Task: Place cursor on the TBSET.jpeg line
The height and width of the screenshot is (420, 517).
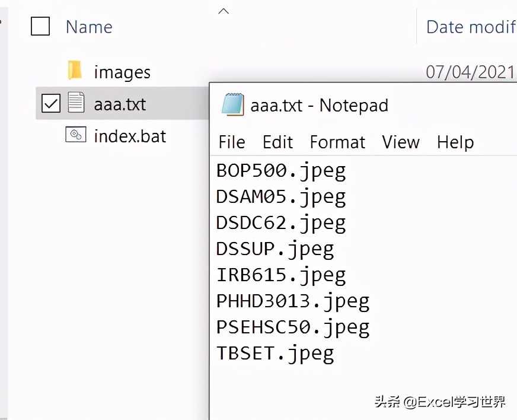Action: point(275,354)
